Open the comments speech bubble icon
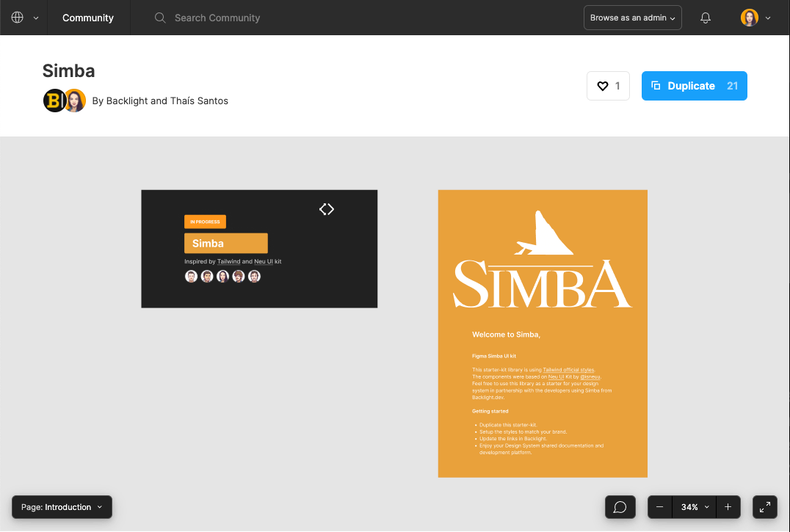 coord(620,507)
